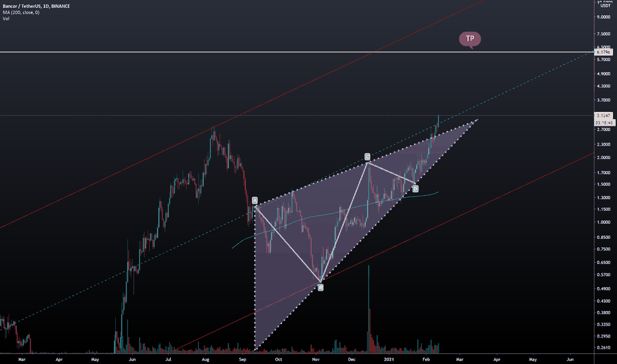Screen dimensions: 617x364
Task: Select the pattern point label B
Action: pos(320,288)
